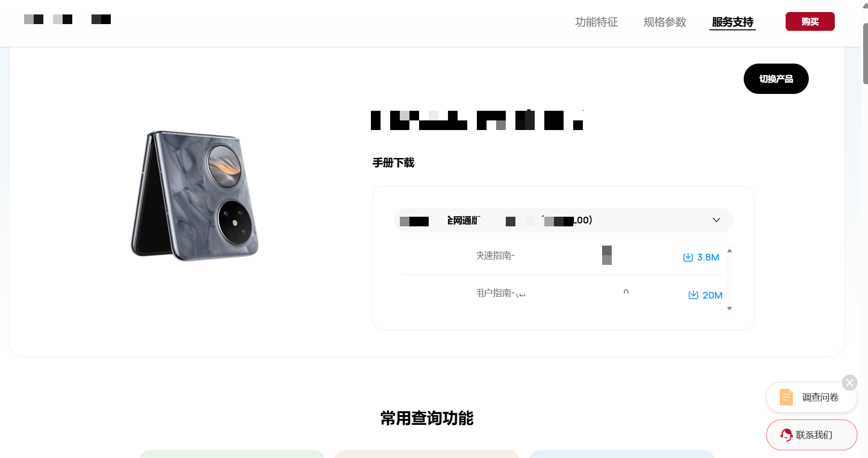Viewport: 868px width, 458px height.
Task: Switch to the 规格参数 tab
Action: (665, 22)
